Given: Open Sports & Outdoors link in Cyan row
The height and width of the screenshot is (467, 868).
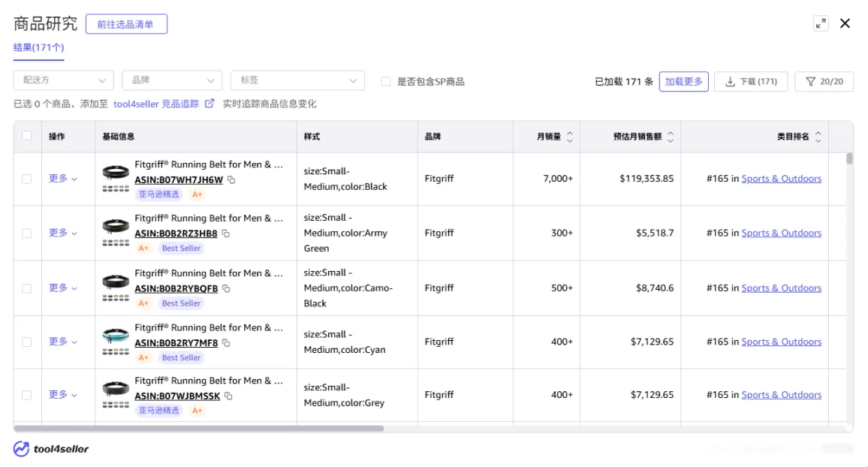Looking at the screenshot, I should 781,342.
